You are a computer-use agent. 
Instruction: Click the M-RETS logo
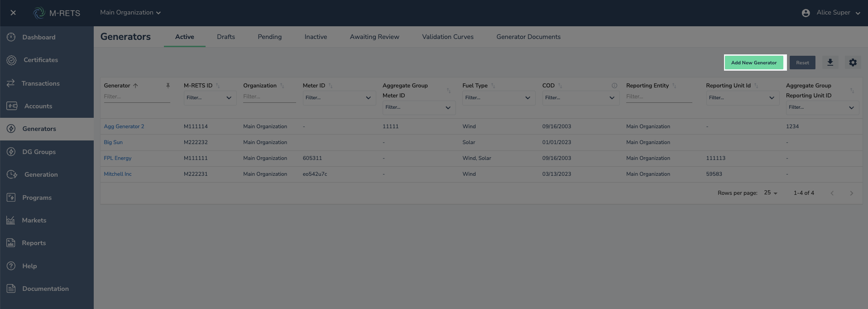click(x=57, y=13)
